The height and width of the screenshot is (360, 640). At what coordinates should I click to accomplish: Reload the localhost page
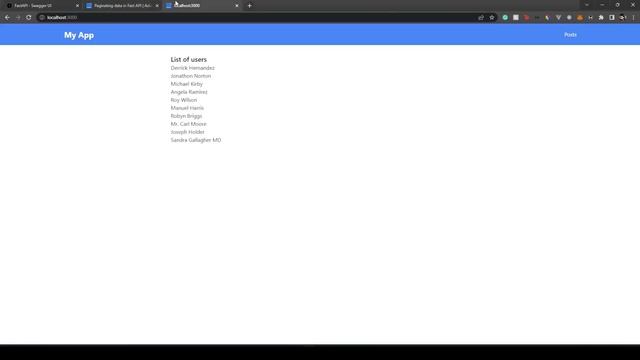click(x=29, y=18)
